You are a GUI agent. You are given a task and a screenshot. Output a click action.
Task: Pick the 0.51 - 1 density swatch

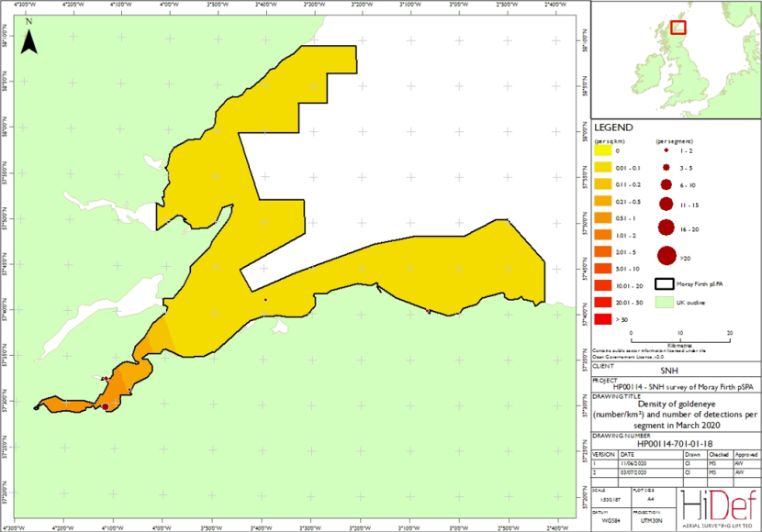pos(602,218)
